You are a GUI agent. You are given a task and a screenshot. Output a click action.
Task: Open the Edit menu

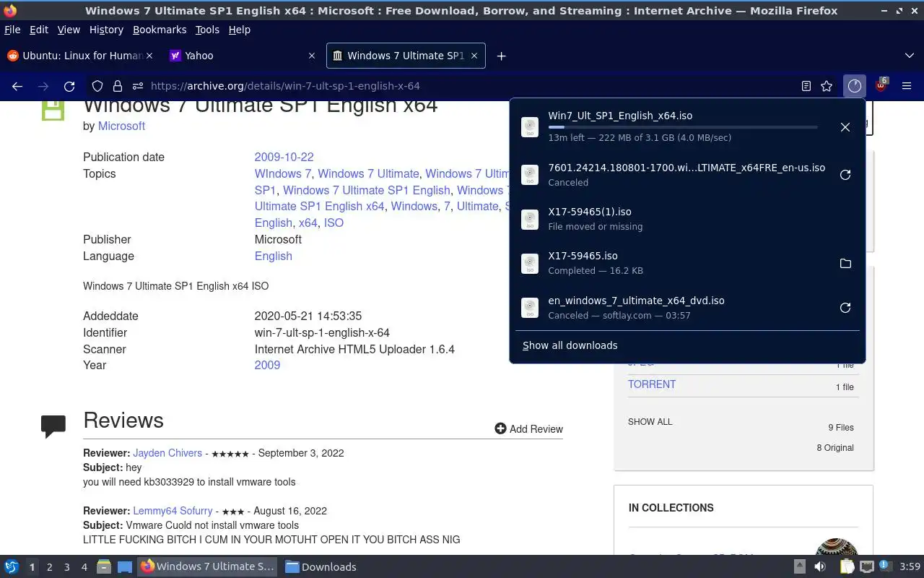(39, 30)
